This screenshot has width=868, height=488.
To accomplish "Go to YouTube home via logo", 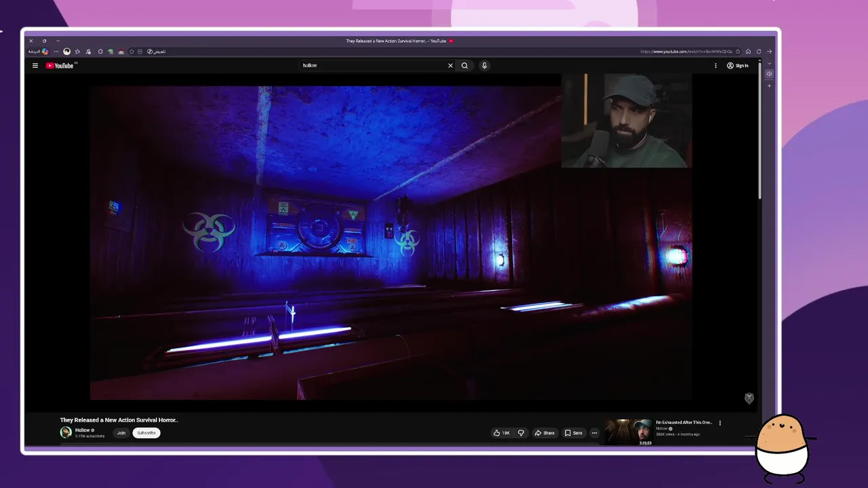I will [60, 66].
